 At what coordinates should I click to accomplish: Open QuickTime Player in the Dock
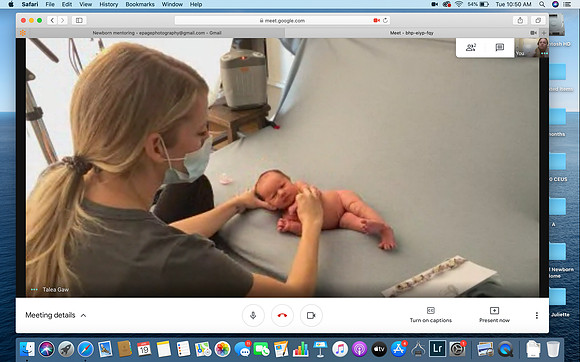click(505, 349)
